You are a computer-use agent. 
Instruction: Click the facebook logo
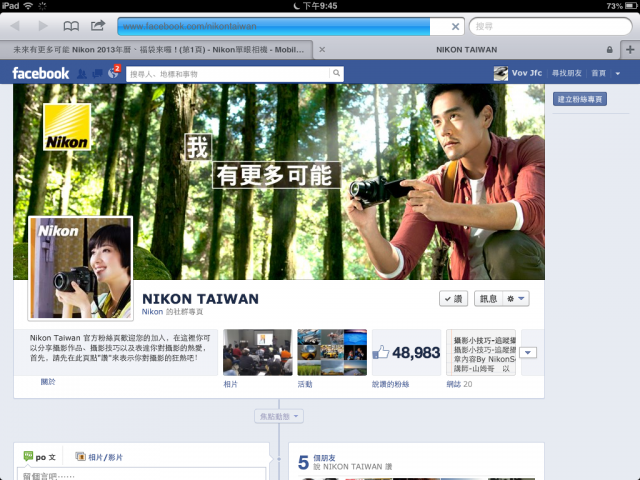click(x=40, y=73)
